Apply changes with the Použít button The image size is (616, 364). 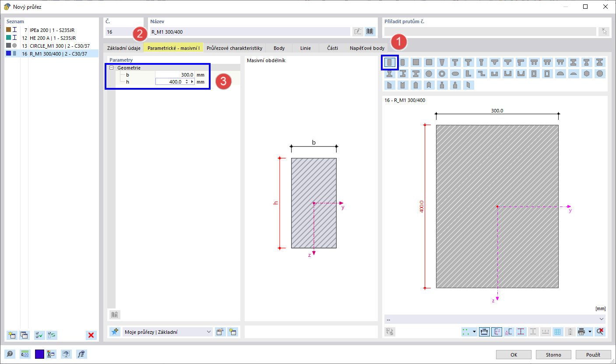(x=593, y=354)
